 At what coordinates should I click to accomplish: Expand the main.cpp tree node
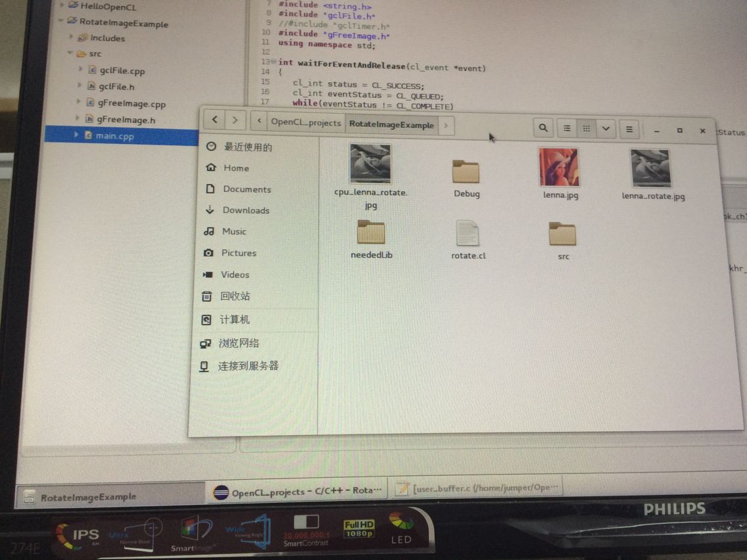pos(76,135)
